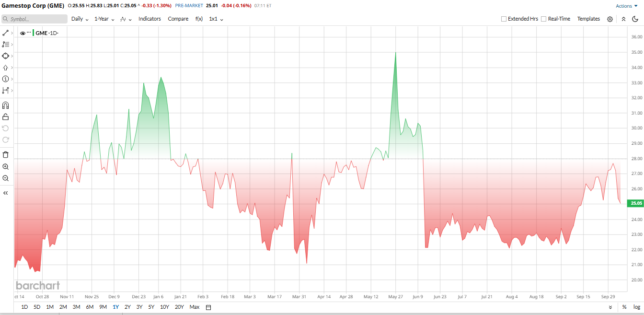
Task: Toggle log scale button
Action: 636,307
